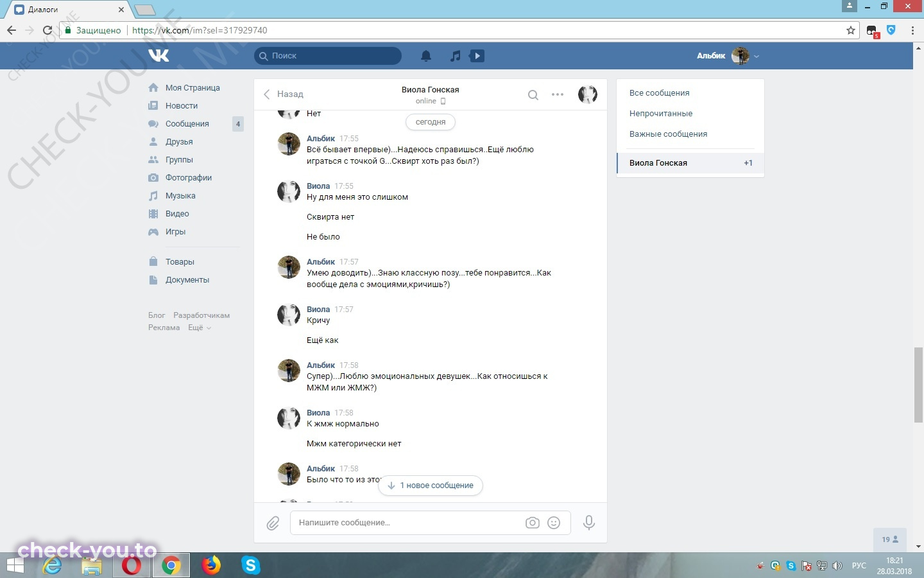Attach a file with the paperclip icon
Screen dimensions: 924x578
tap(273, 523)
